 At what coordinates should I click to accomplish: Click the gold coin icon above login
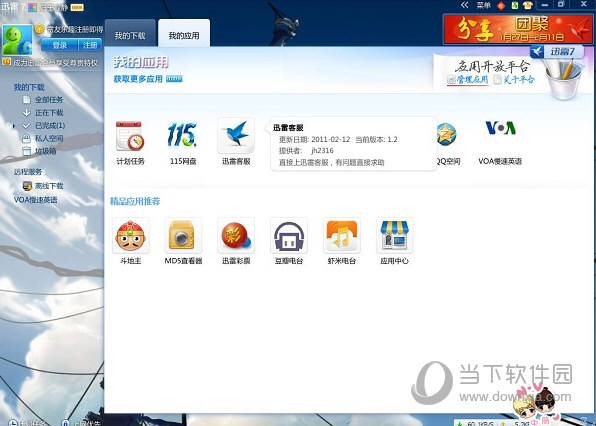(39, 29)
